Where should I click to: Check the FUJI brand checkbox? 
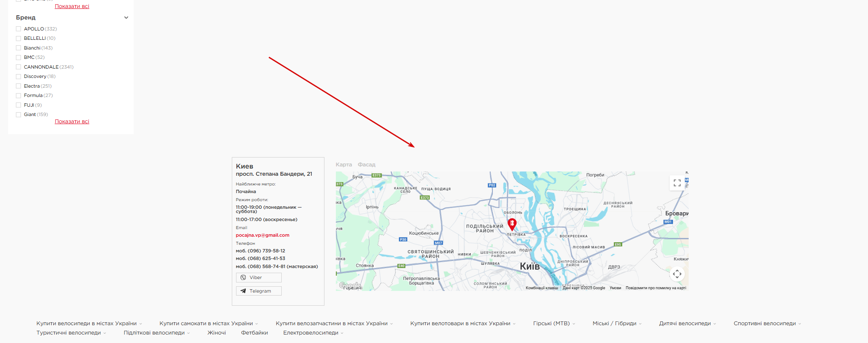coord(18,105)
